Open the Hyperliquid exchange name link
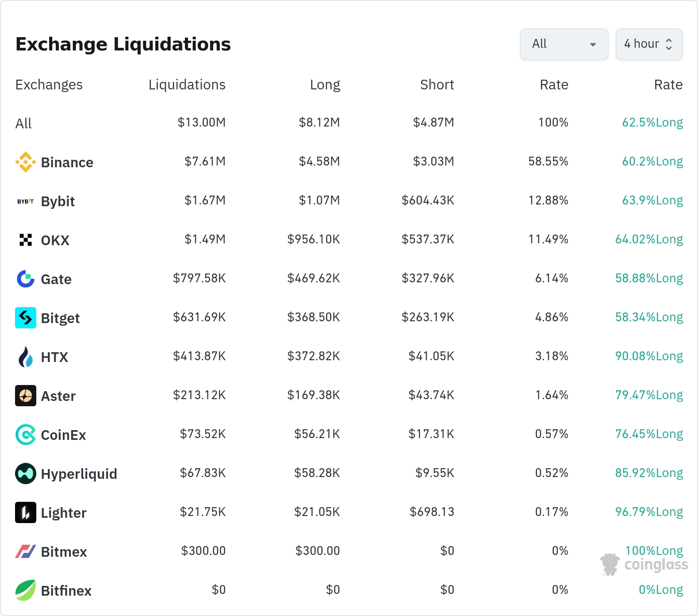 [79, 474]
